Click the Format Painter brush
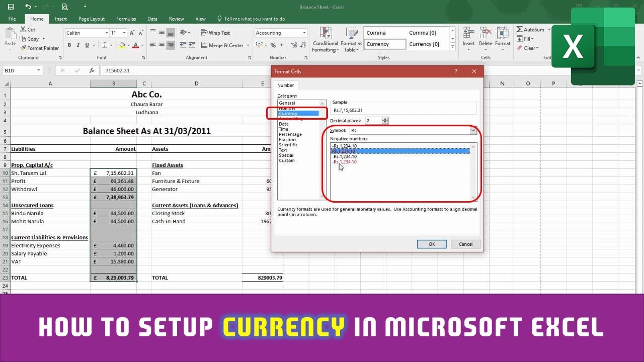The width and height of the screenshot is (644, 362). [x=23, y=48]
